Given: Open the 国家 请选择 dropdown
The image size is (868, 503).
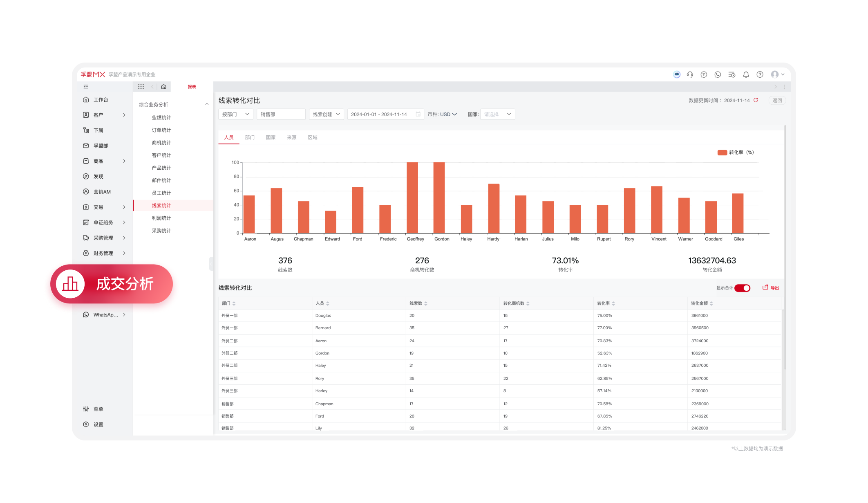Looking at the screenshot, I should point(497,115).
